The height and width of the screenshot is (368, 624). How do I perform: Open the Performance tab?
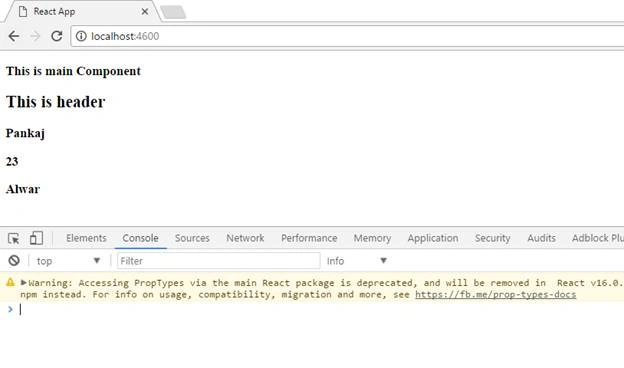tap(309, 238)
